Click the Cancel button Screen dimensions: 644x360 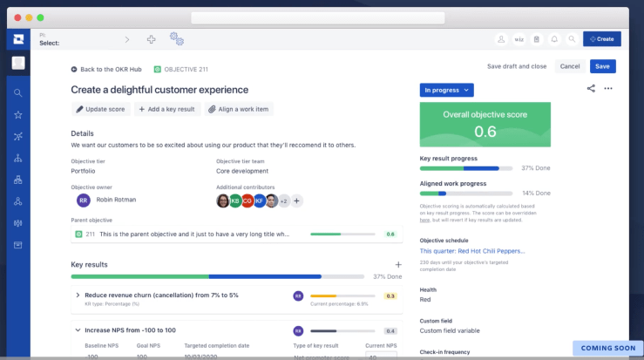570,66
